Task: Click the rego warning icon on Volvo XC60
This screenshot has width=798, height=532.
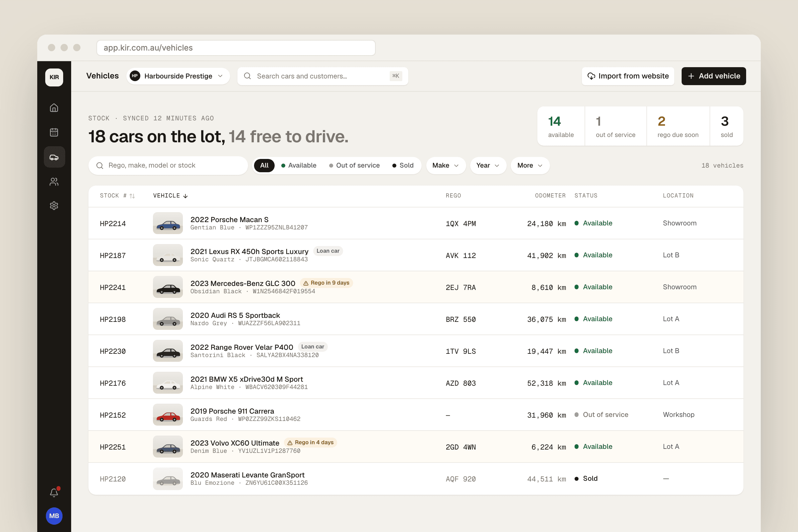Action: pyautogui.click(x=290, y=443)
